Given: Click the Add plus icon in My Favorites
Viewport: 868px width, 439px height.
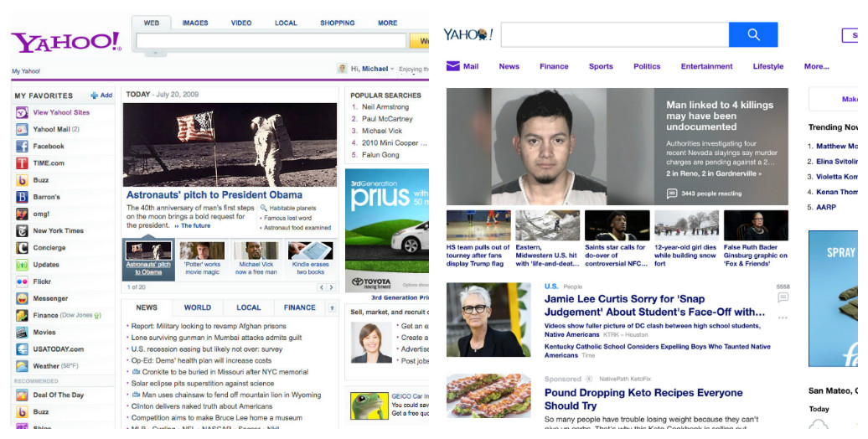Looking at the screenshot, I should [94, 96].
